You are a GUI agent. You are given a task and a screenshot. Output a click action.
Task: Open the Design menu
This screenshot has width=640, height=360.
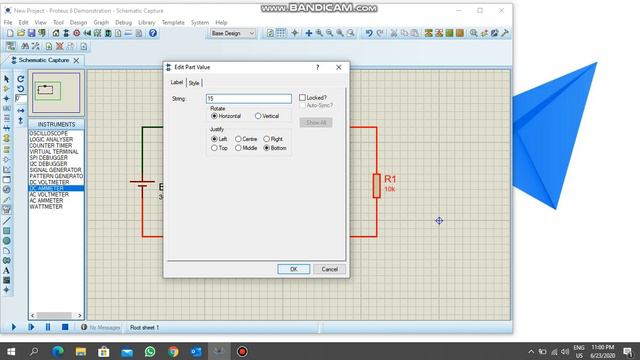[78, 22]
